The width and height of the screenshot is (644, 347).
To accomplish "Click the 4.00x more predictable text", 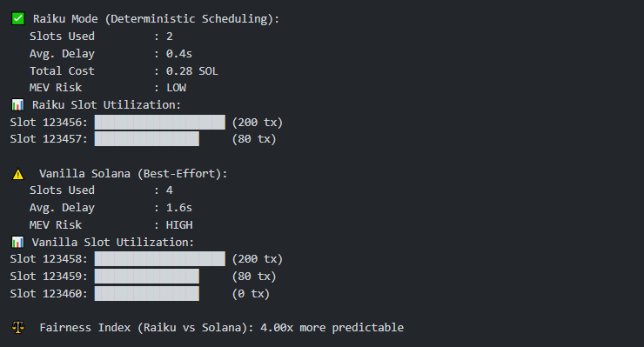I will [x=332, y=328].
